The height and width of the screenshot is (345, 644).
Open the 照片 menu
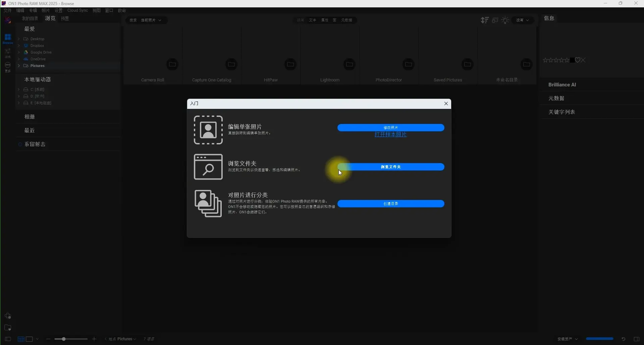[x=46, y=10]
